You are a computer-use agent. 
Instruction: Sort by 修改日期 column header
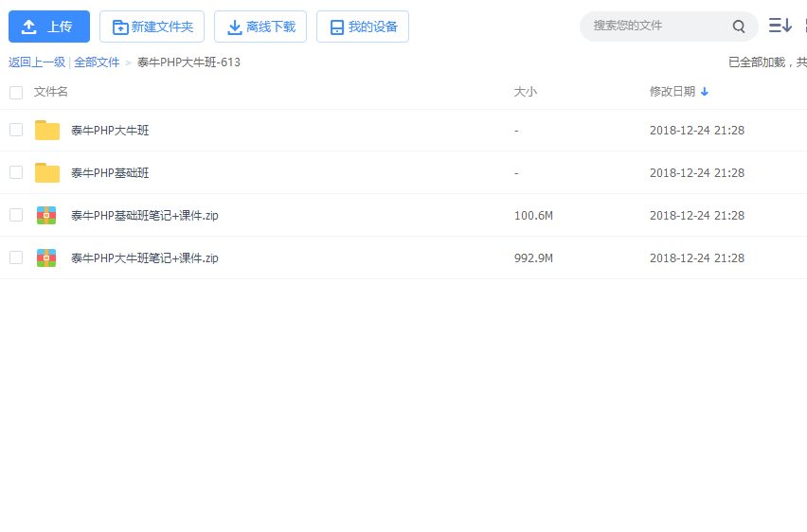(672, 92)
